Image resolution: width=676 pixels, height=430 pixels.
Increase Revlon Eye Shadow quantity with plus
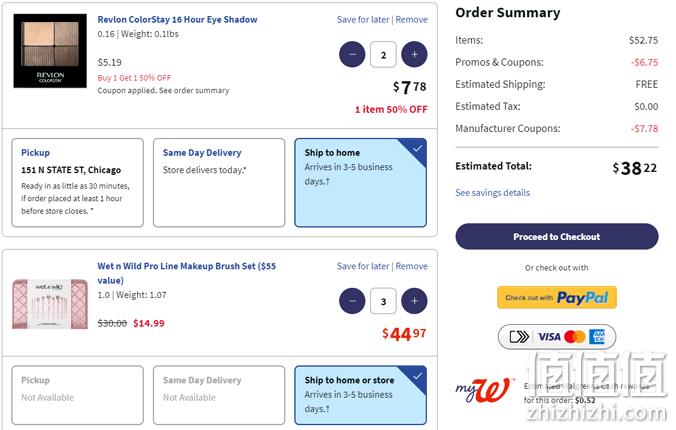pos(414,54)
